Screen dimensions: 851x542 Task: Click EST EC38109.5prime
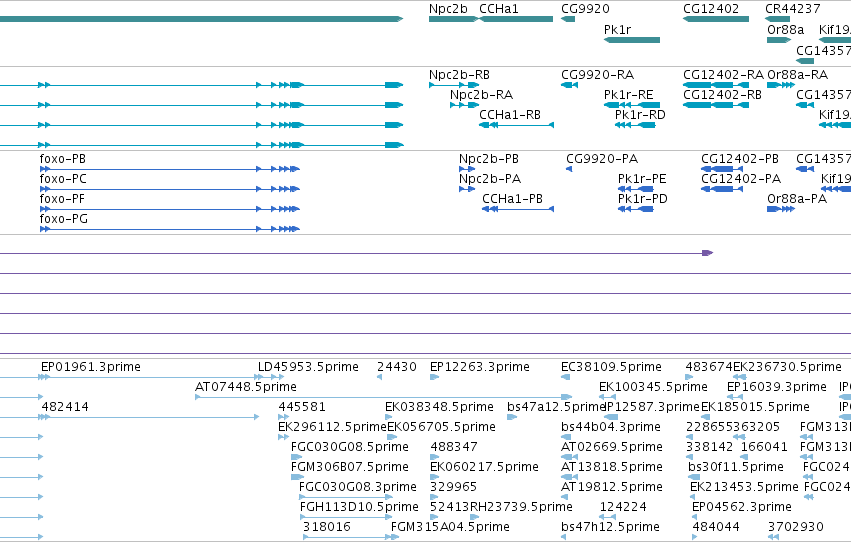pyautogui.click(x=611, y=367)
